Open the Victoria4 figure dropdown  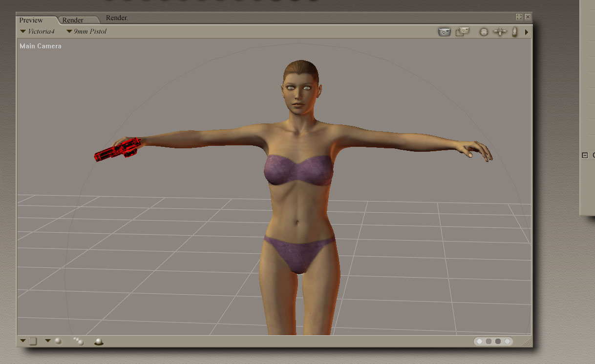(37, 32)
